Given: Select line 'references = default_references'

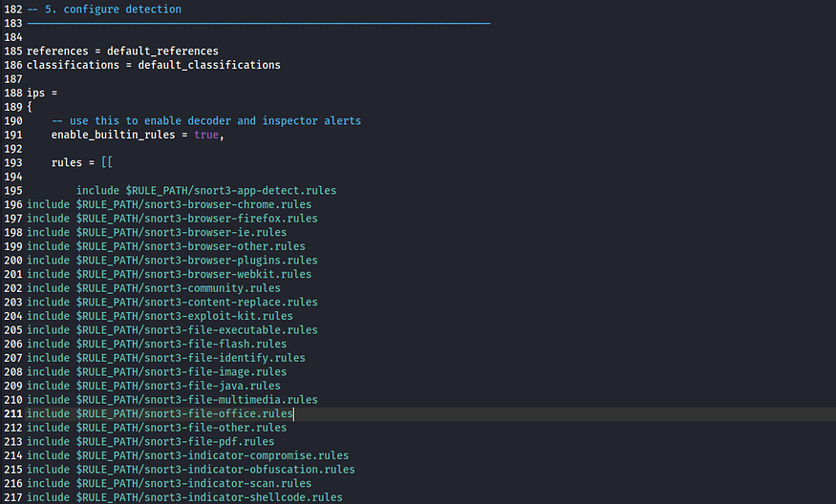Looking at the screenshot, I should coord(122,51).
